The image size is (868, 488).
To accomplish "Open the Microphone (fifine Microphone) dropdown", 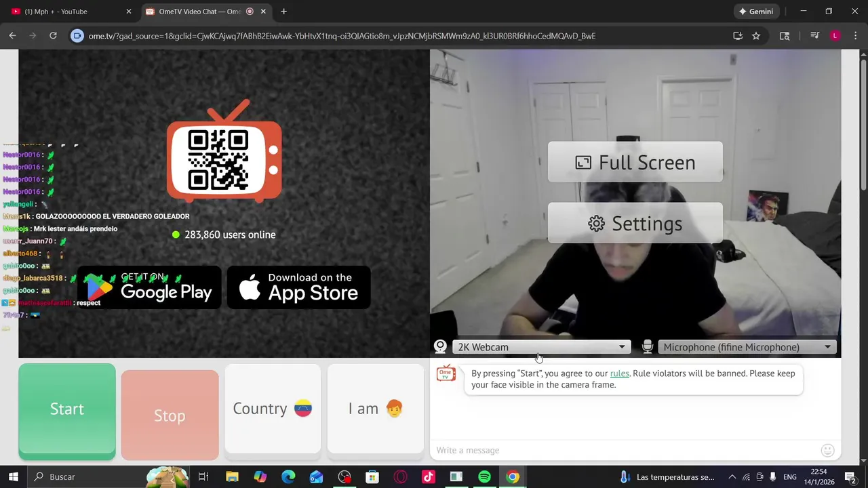I will [x=747, y=347].
